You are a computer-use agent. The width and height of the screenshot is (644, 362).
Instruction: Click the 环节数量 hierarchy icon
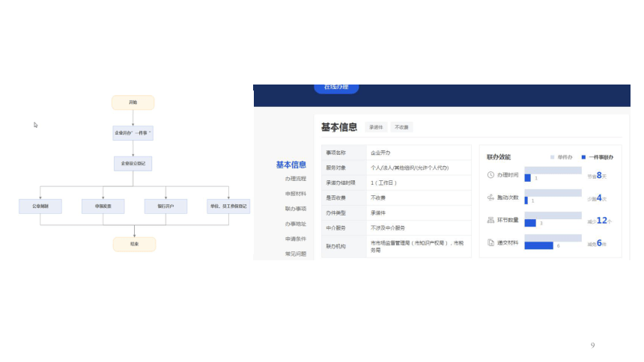490,220
